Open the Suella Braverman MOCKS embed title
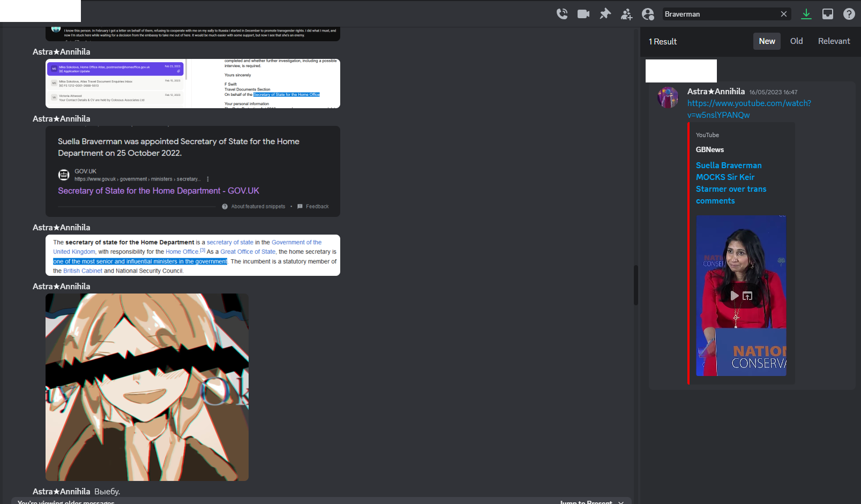Viewport: 861px width, 504px height. pos(731,183)
